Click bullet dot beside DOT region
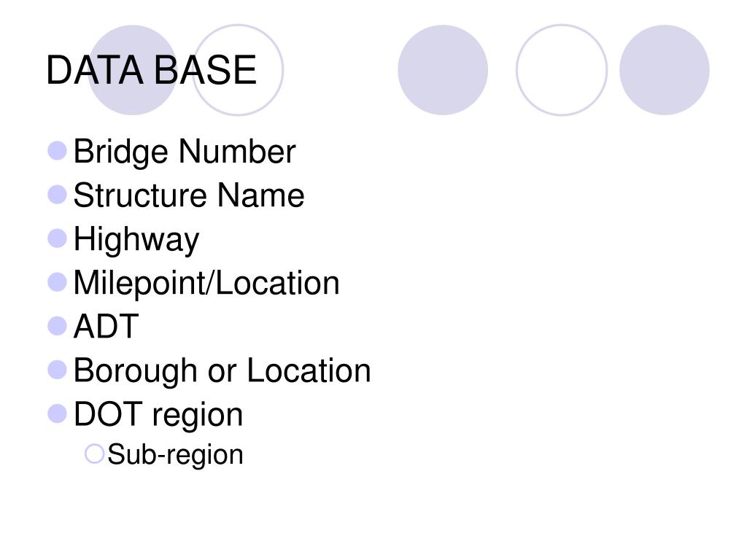The width and height of the screenshot is (747, 560). pos(57,414)
